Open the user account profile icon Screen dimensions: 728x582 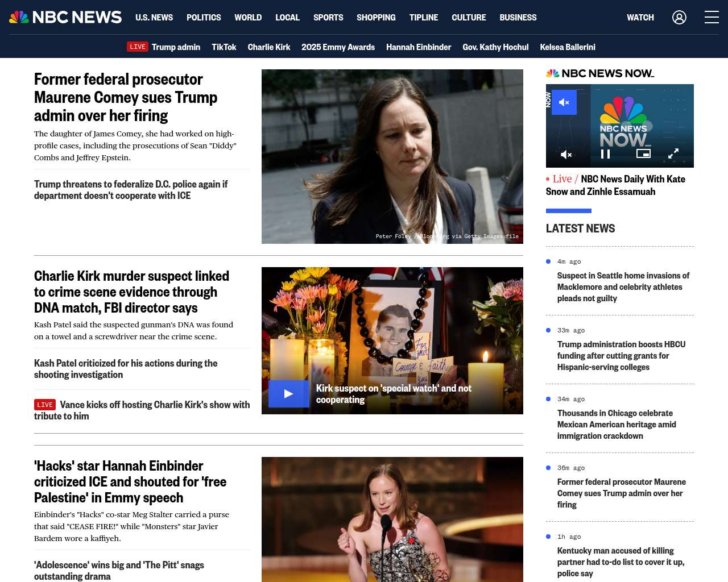coord(679,18)
